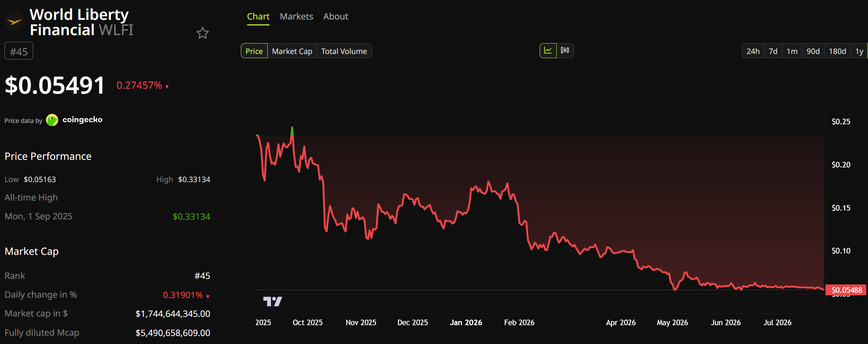The image size is (868, 344).
Task: Open the Chart tab
Action: (258, 16)
